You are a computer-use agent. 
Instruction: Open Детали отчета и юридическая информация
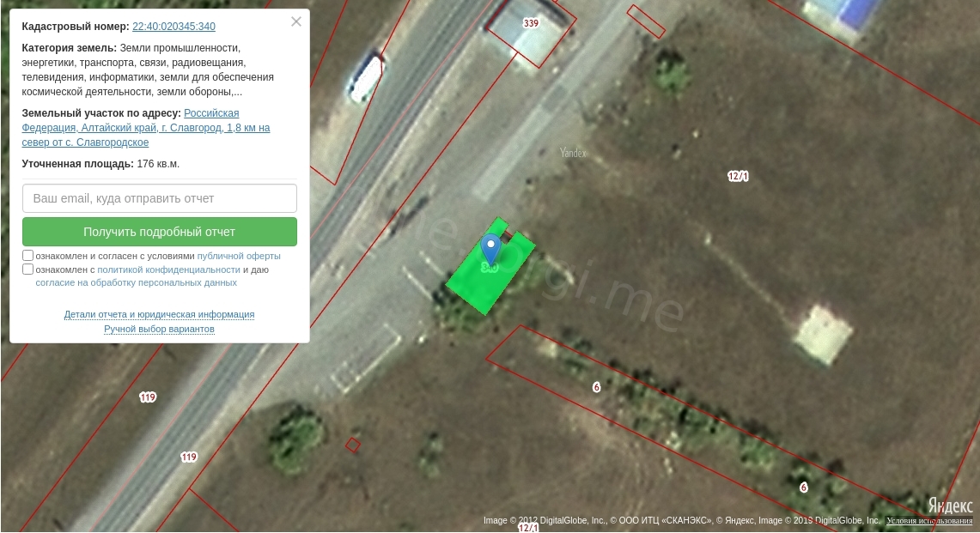coord(160,314)
